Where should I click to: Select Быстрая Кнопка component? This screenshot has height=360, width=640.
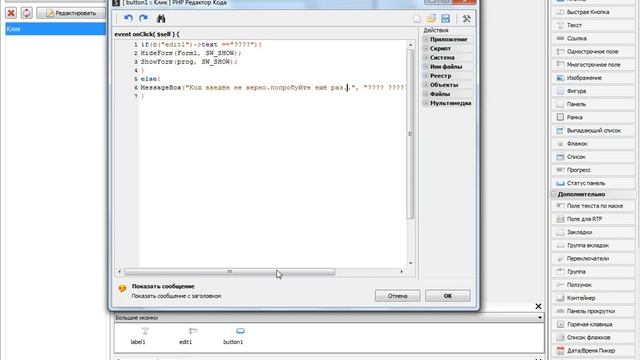coord(593,12)
